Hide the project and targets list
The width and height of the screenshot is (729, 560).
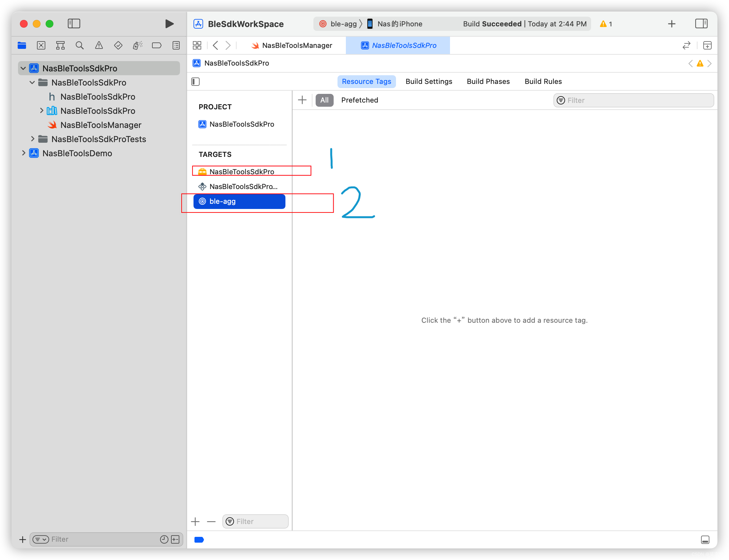point(196,82)
